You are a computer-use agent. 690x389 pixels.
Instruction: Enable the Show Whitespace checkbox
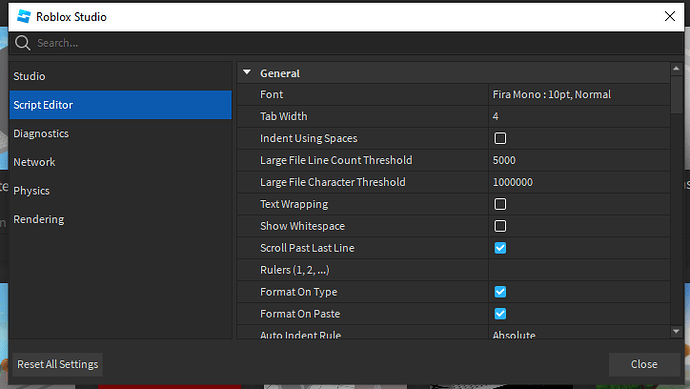click(500, 226)
